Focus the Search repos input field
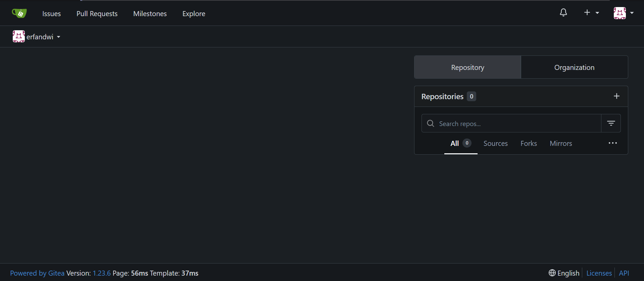This screenshot has width=644, height=281. [x=517, y=124]
